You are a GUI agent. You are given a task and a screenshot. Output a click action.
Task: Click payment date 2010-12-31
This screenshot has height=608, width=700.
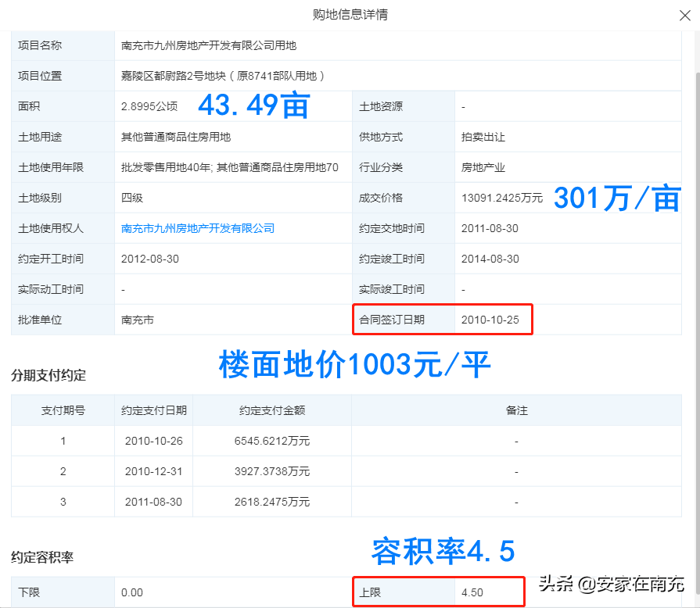153,471
